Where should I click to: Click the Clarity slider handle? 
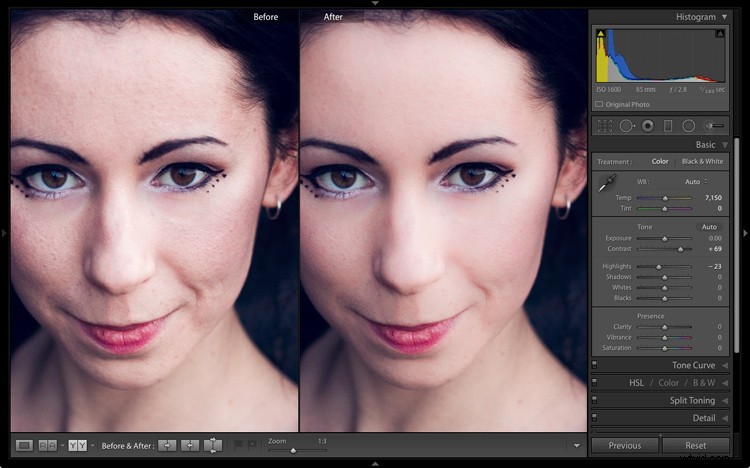click(x=664, y=327)
